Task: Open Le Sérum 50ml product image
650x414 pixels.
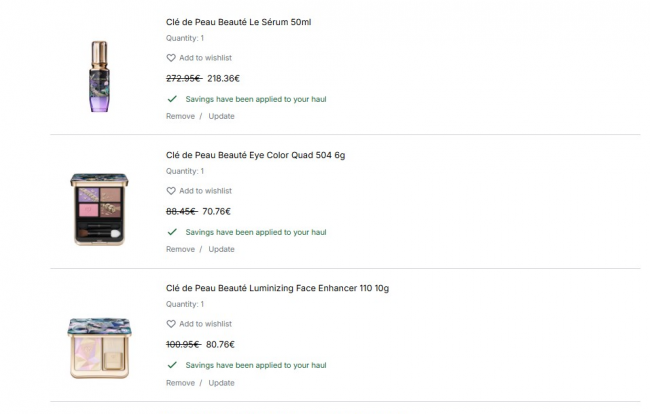Action: [x=98, y=76]
